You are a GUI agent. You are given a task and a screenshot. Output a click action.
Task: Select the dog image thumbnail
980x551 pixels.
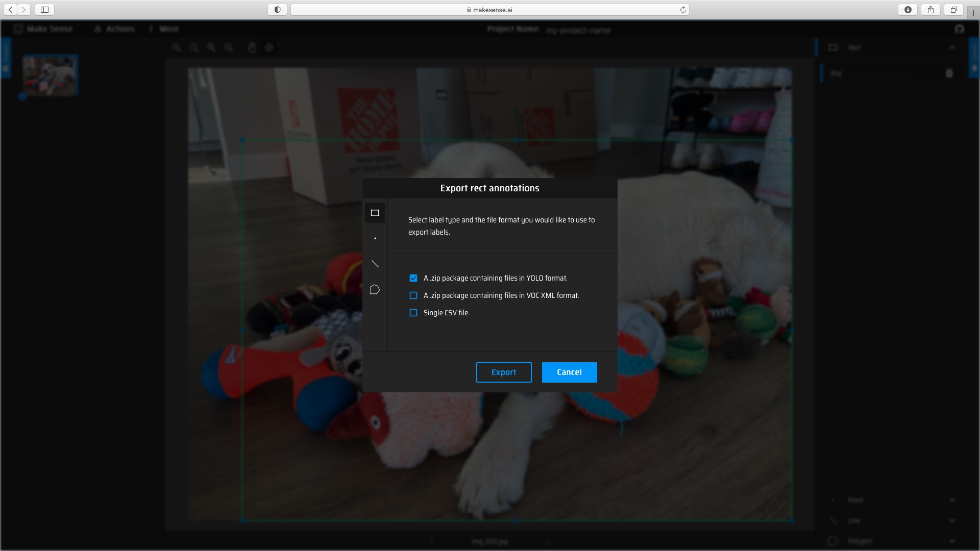pos(50,76)
